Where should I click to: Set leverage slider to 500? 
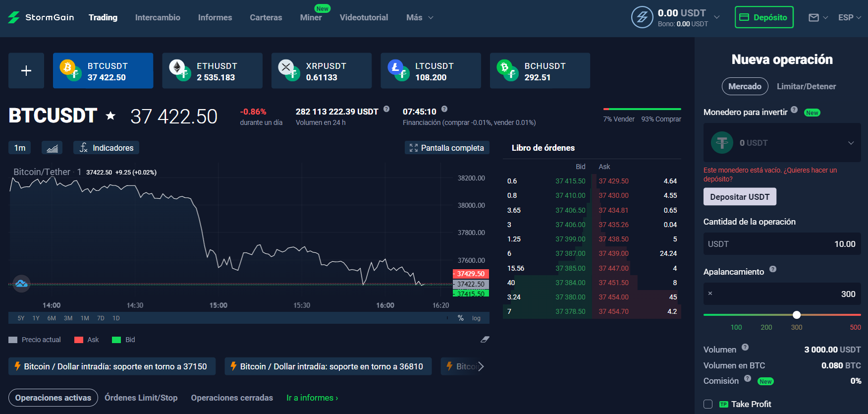pyautogui.click(x=856, y=327)
